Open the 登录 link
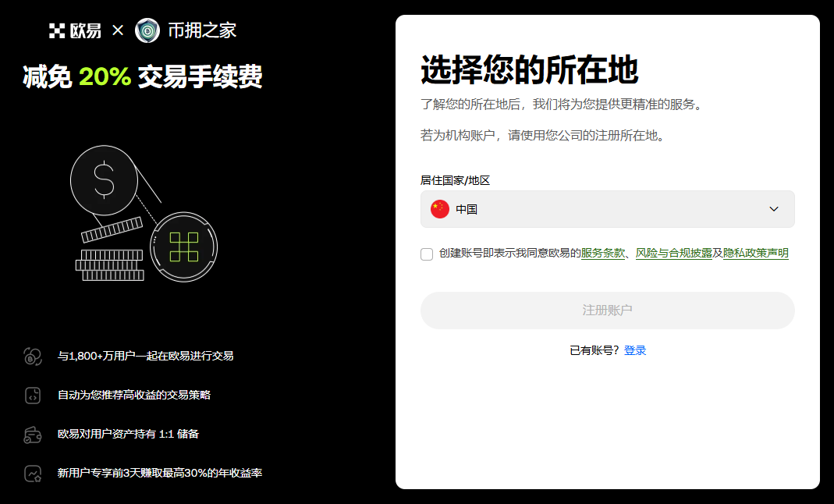Viewport: 834px width, 504px height. pos(635,350)
